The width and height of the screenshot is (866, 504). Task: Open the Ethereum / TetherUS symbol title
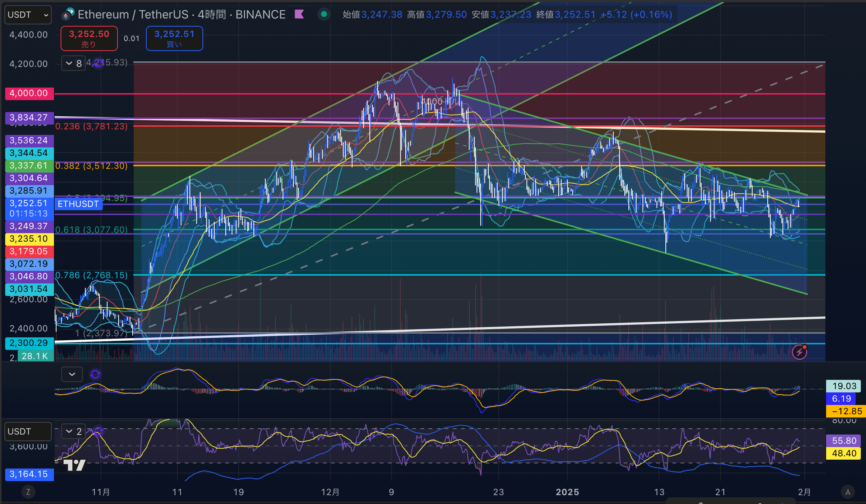pyautogui.click(x=181, y=14)
